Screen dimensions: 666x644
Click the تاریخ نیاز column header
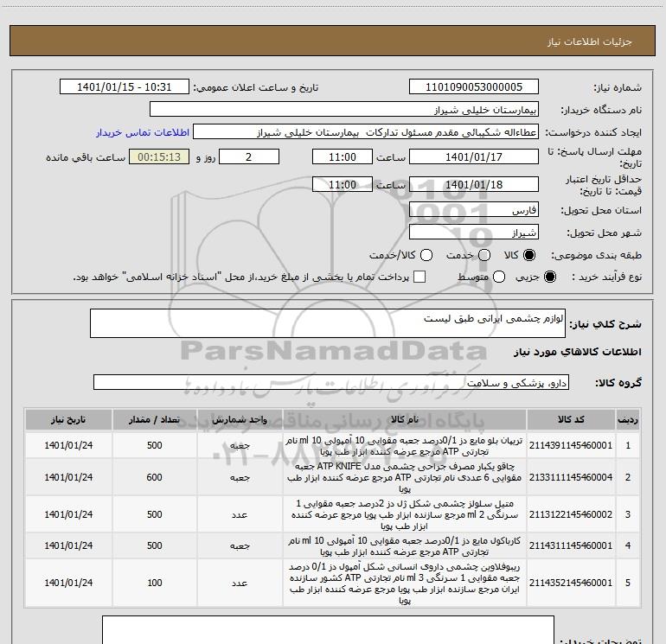point(68,419)
